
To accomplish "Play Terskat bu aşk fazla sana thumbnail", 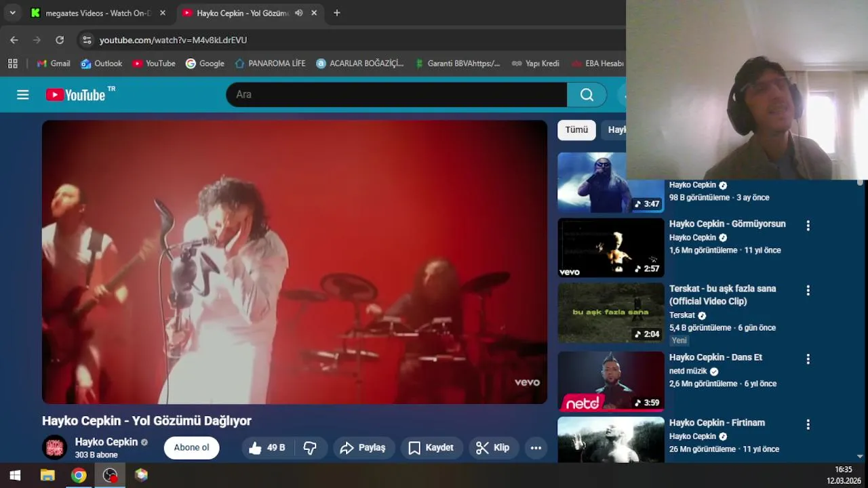I will (611, 312).
